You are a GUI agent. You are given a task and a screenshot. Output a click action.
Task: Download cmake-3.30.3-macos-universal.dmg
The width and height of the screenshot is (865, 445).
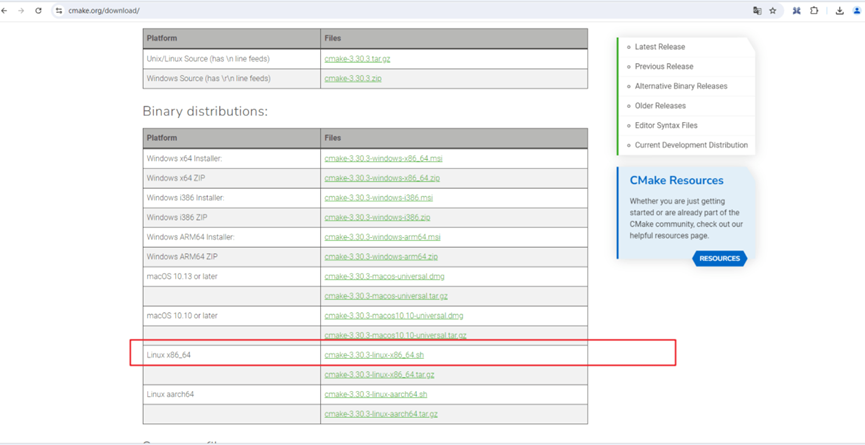385,276
